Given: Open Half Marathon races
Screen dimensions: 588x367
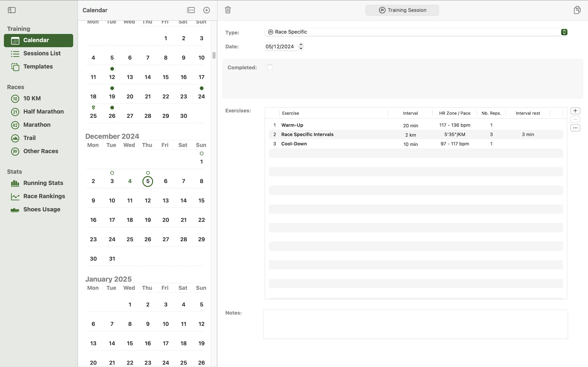Looking at the screenshot, I should tap(43, 111).
